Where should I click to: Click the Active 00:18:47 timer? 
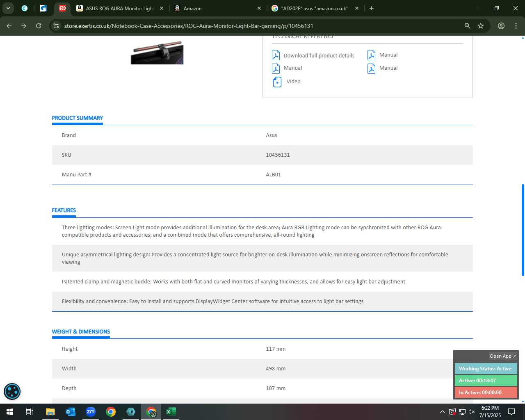486,381
